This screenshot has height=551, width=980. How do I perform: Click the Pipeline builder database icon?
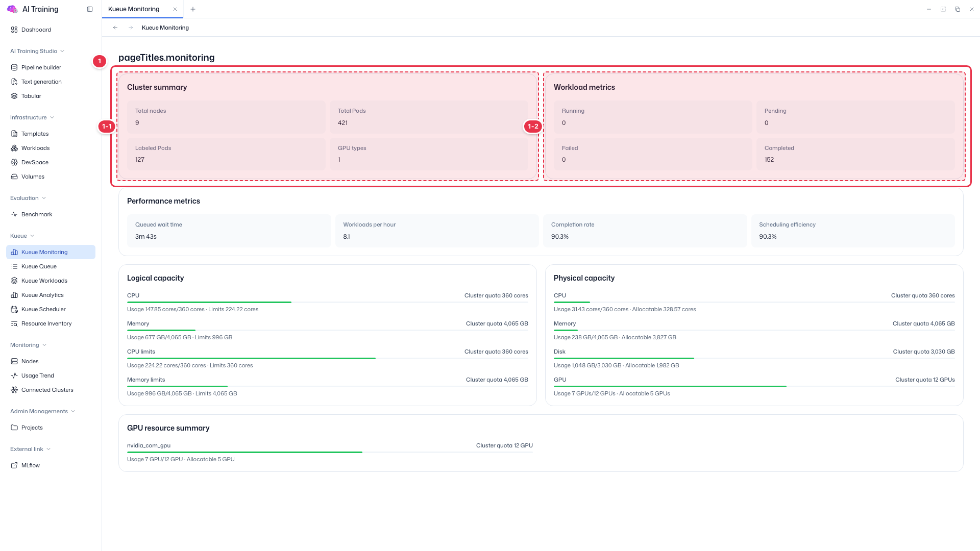tap(14, 67)
